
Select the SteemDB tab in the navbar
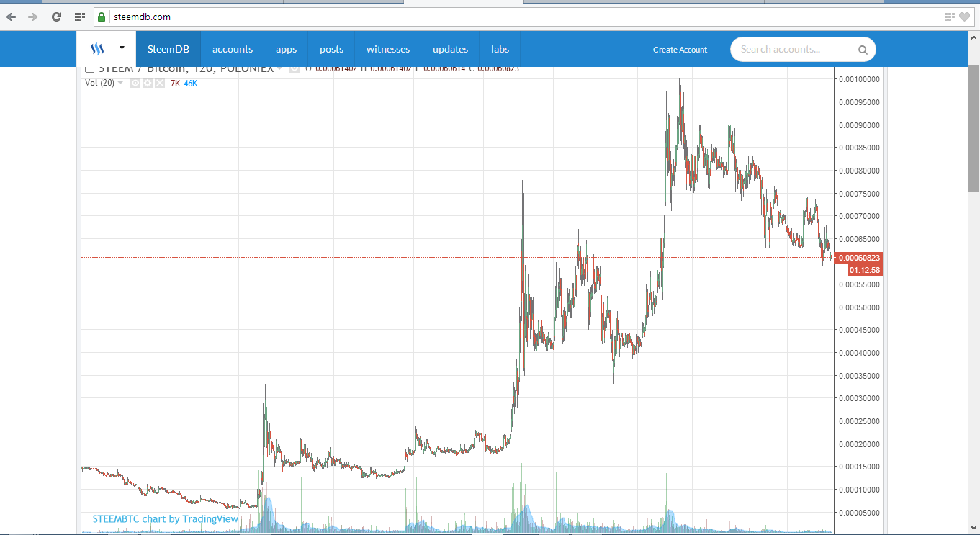point(168,49)
